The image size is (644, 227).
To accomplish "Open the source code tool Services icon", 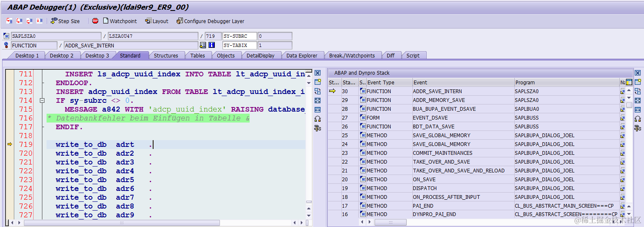I will tap(318, 119).
